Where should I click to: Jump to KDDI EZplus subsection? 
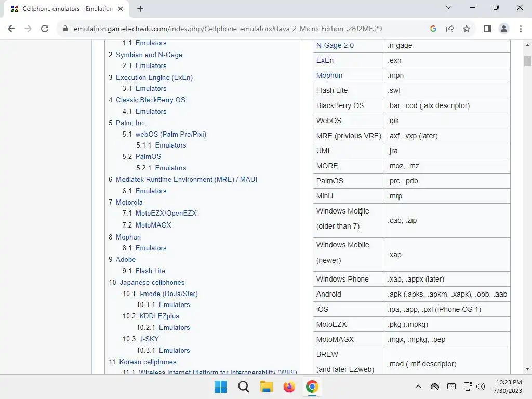point(159,316)
